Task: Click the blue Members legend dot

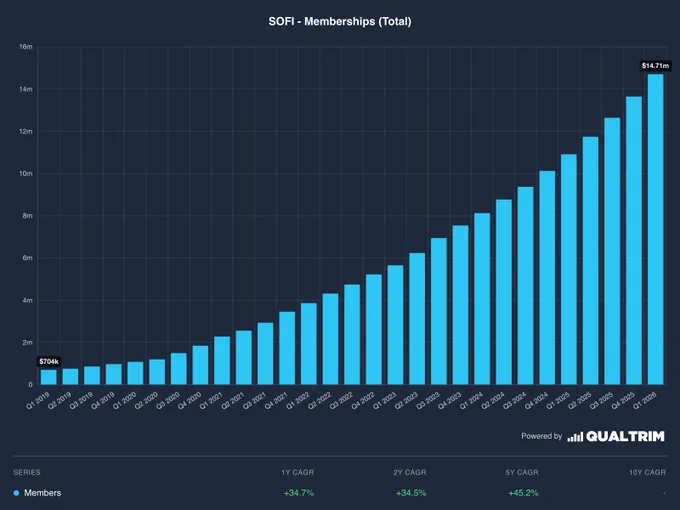Action: pos(16,493)
